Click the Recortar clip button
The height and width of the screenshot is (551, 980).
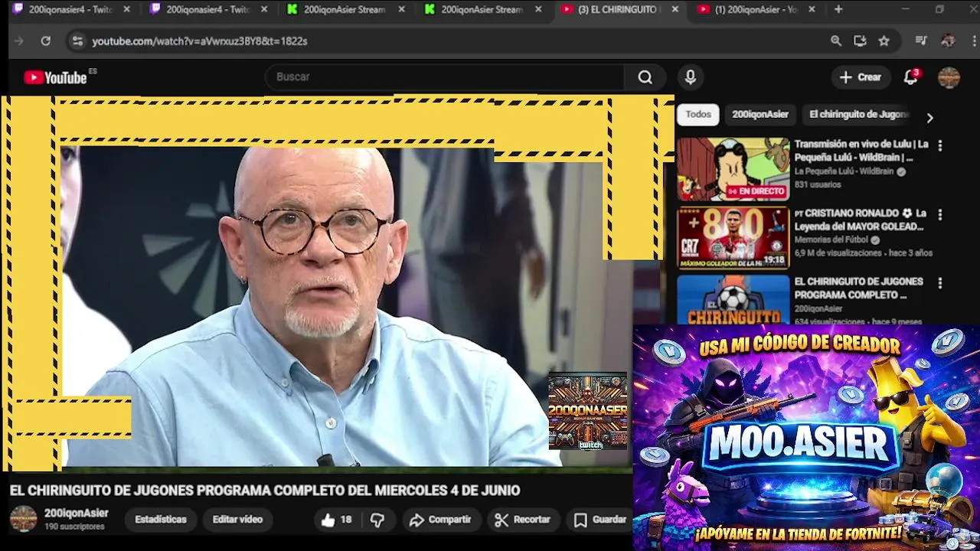pyautogui.click(x=522, y=520)
